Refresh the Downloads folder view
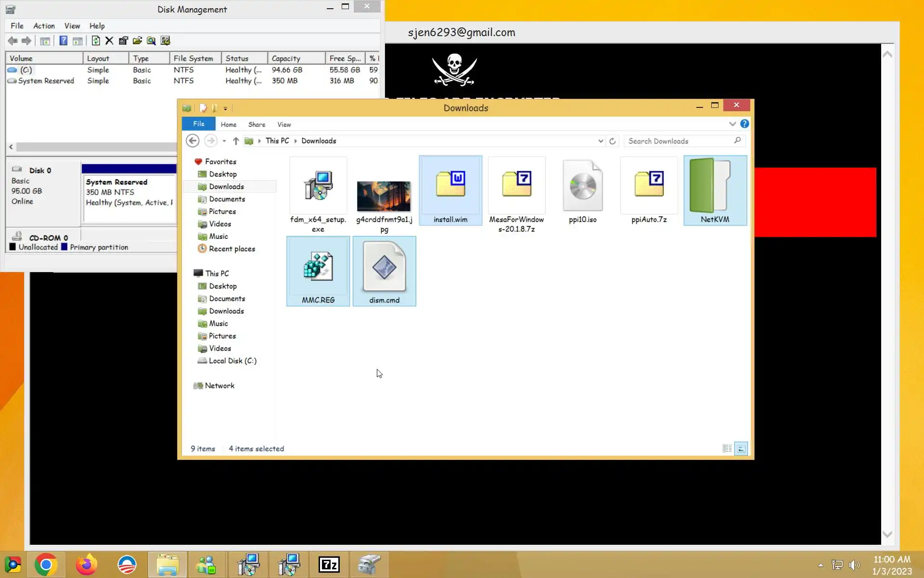924x578 pixels. click(612, 141)
